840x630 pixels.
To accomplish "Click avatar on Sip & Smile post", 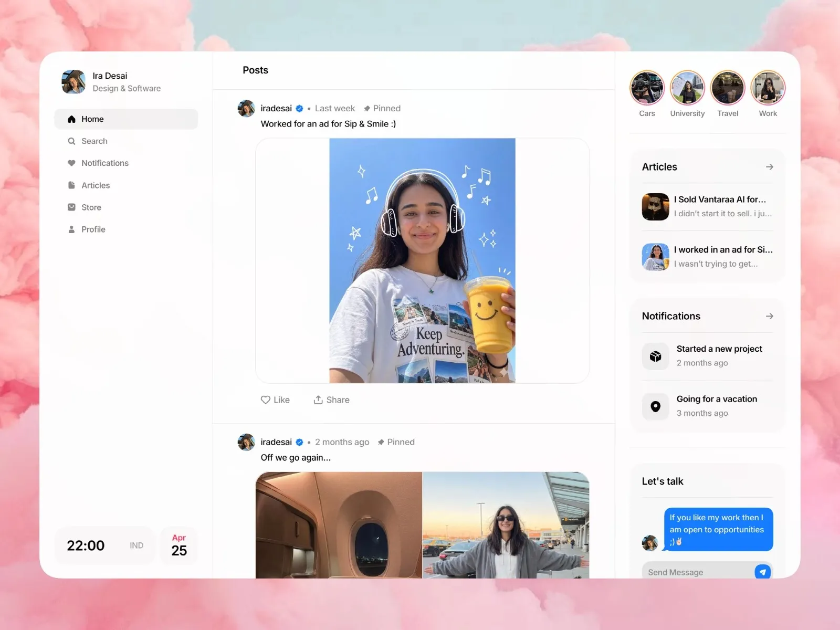I will point(246,109).
